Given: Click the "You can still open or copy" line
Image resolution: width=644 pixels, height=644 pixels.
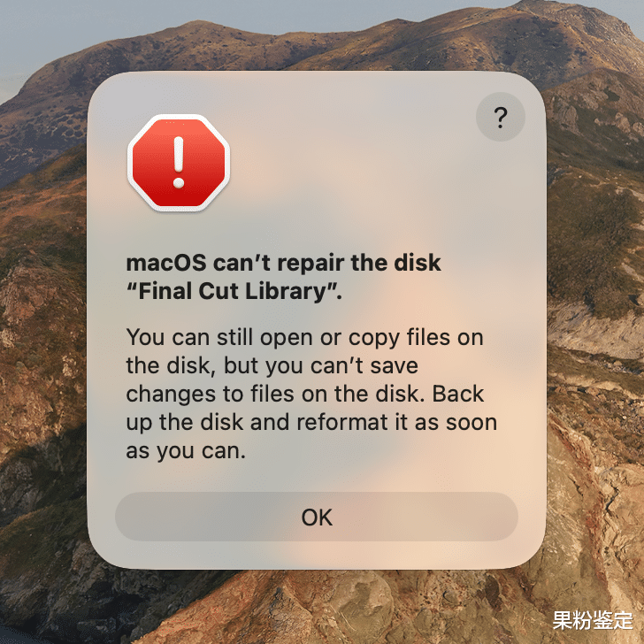Looking at the screenshot, I should [x=304, y=338].
